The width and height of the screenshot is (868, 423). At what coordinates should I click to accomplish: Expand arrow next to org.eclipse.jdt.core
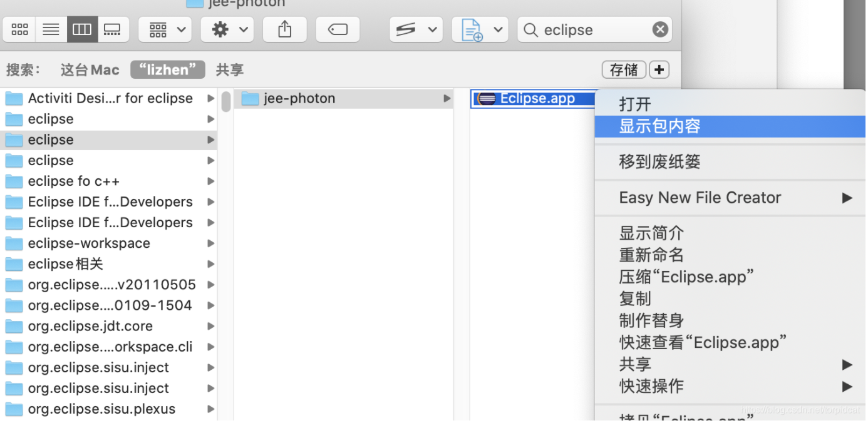point(210,326)
